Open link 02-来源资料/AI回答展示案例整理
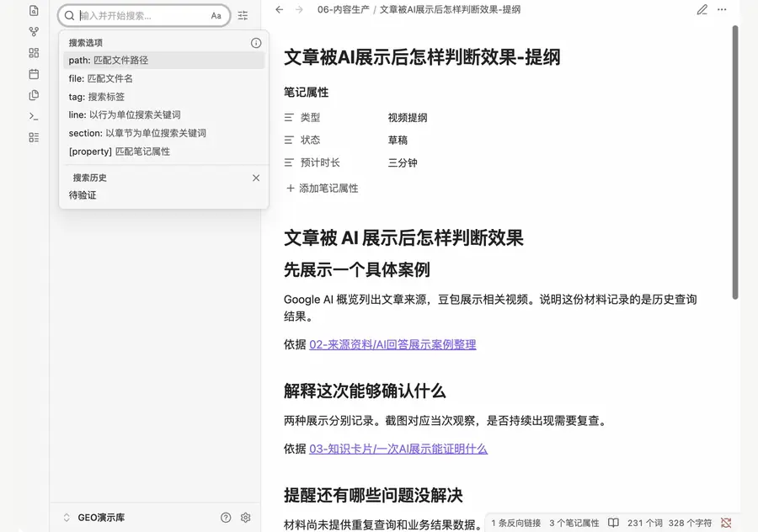The height and width of the screenshot is (532, 758). coord(392,344)
